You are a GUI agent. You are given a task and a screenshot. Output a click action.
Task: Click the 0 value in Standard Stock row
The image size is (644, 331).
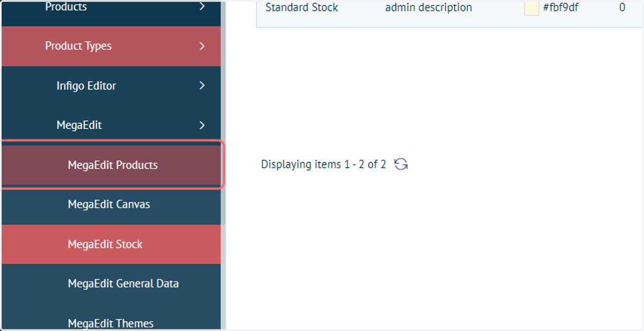622,8
